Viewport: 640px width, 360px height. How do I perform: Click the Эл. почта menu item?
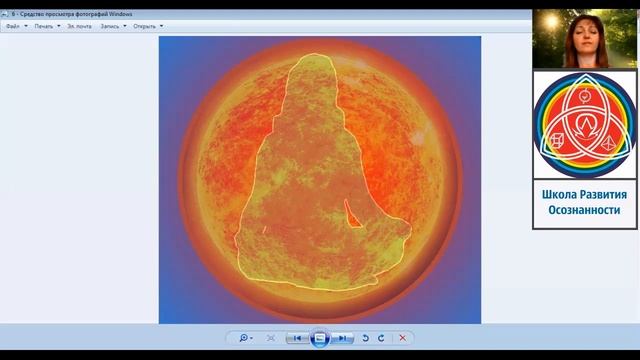point(79,26)
